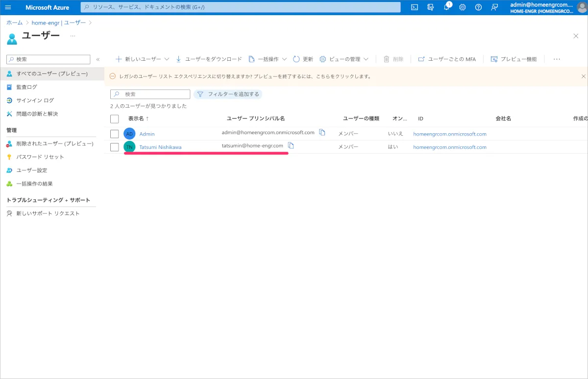Click the AD avatar for Admin
Viewport: 588px width, 379px height.
(x=129, y=134)
